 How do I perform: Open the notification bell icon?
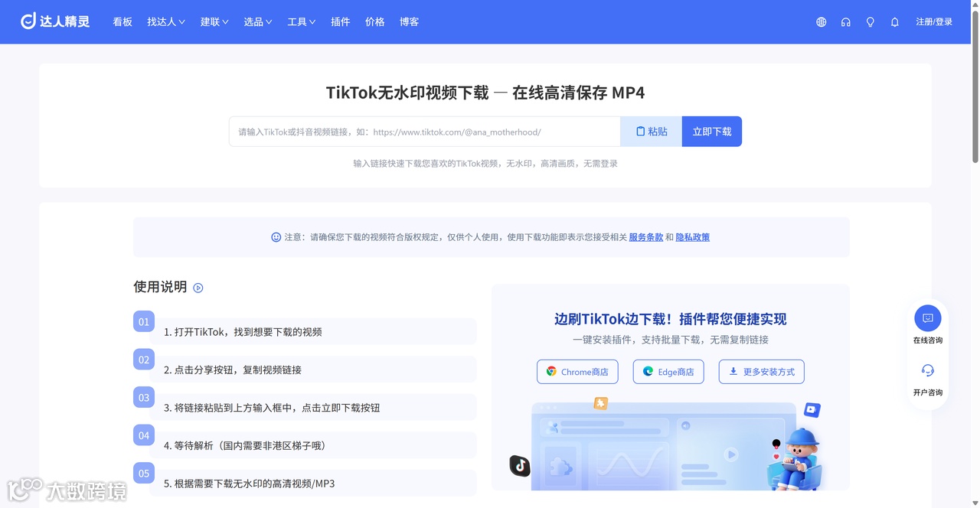click(x=894, y=22)
